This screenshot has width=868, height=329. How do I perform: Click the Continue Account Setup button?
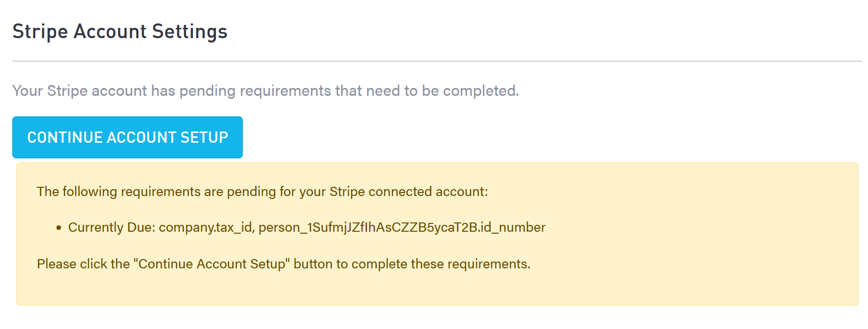(127, 137)
